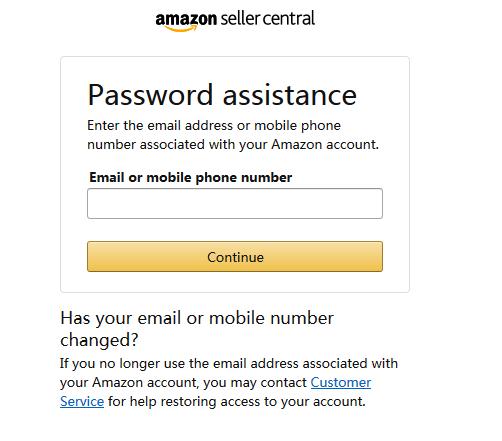The width and height of the screenshot is (502, 441).
Task: Click the "Email or mobile phone number" label
Action: [191, 177]
